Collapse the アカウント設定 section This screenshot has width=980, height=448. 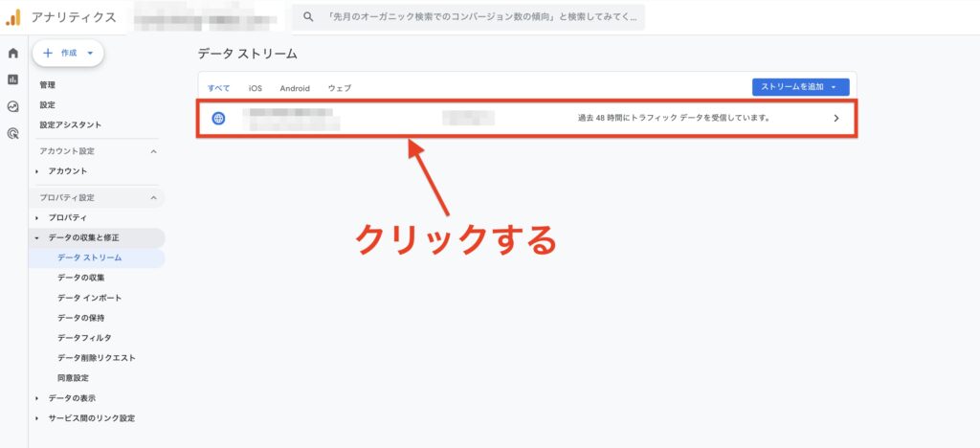(153, 151)
